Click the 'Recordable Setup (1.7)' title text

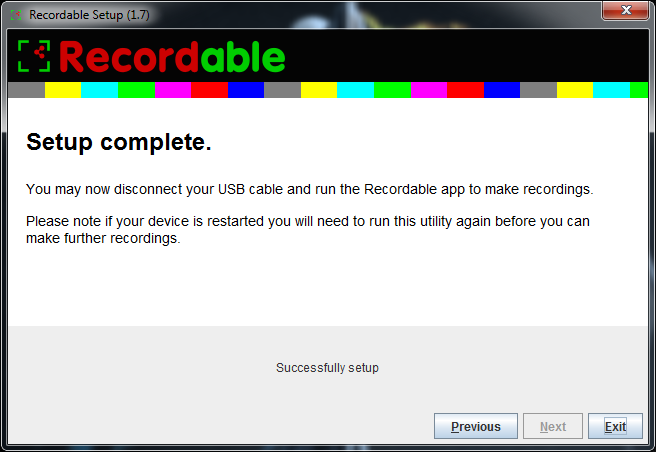click(89, 15)
